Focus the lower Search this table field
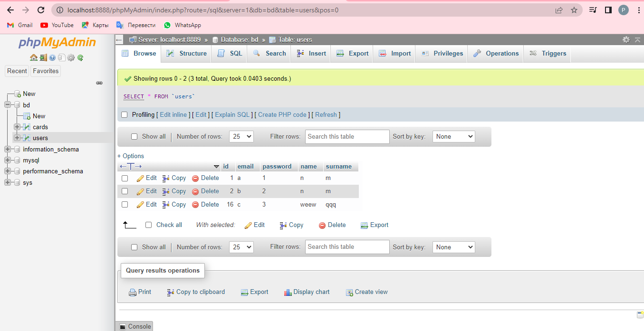The width and height of the screenshot is (644, 331). click(x=347, y=247)
